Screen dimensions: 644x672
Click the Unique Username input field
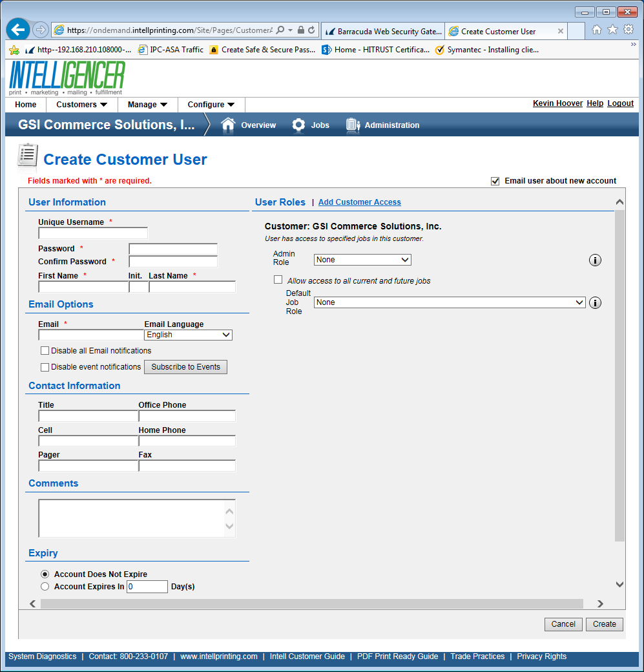pos(93,233)
